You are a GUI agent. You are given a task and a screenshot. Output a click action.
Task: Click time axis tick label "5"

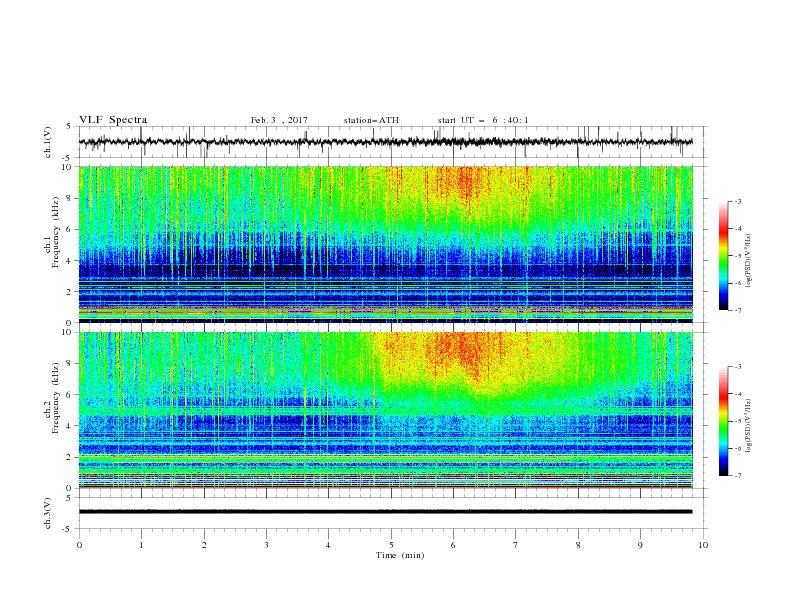pyautogui.click(x=391, y=545)
